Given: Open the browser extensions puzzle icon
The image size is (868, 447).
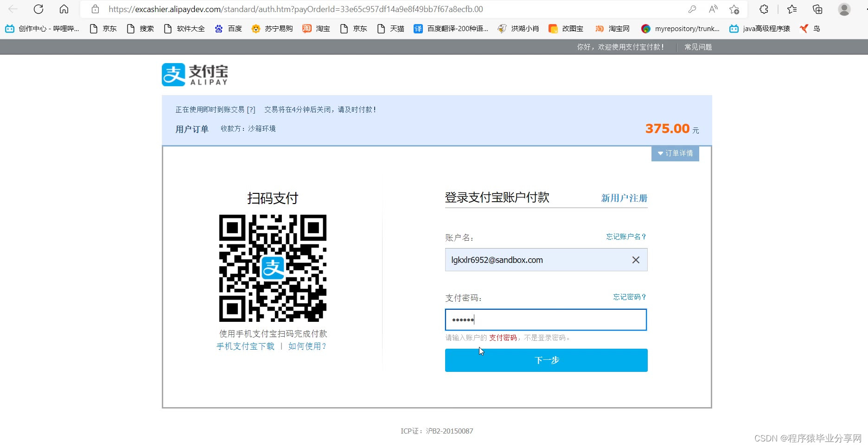Looking at the screenshot, I should tap(764, 9).
